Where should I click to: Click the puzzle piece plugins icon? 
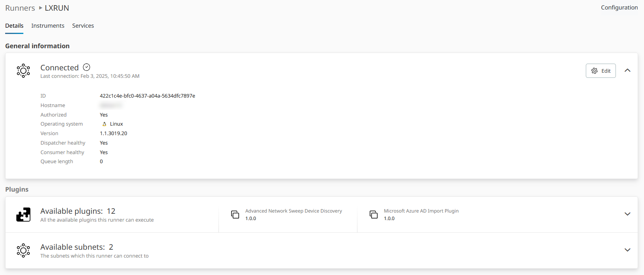coord(23,215)
